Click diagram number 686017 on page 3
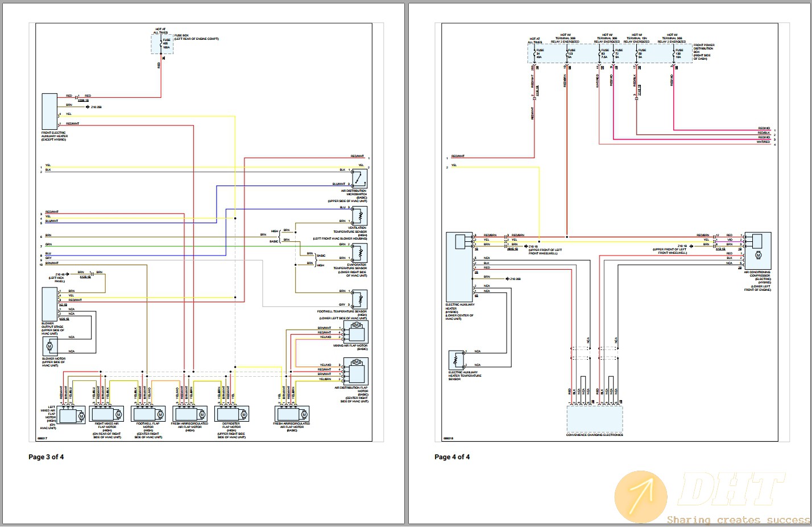This screenshot has height=527, width=812. tap(42, 438)
